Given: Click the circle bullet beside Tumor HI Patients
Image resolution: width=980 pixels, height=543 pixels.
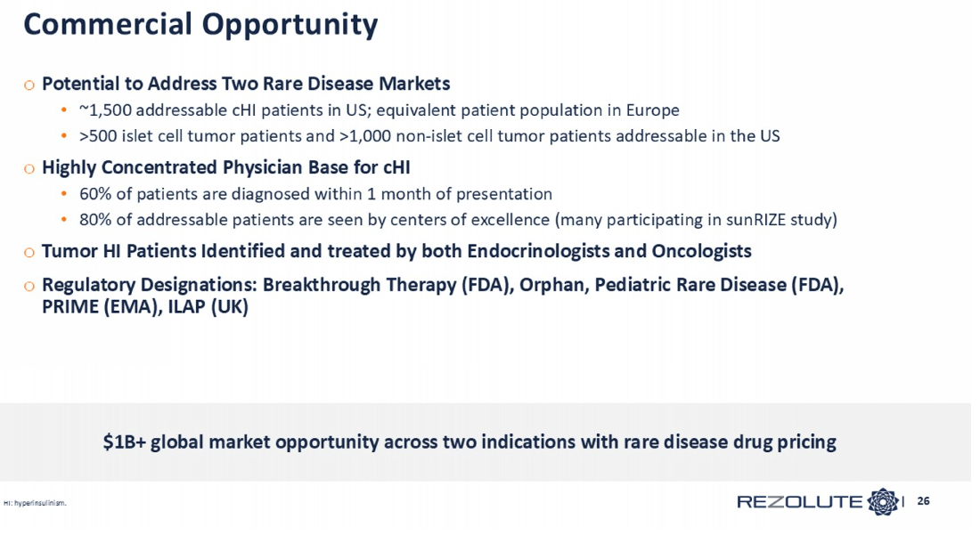Looking at the screenshot, I should (29, 253).
